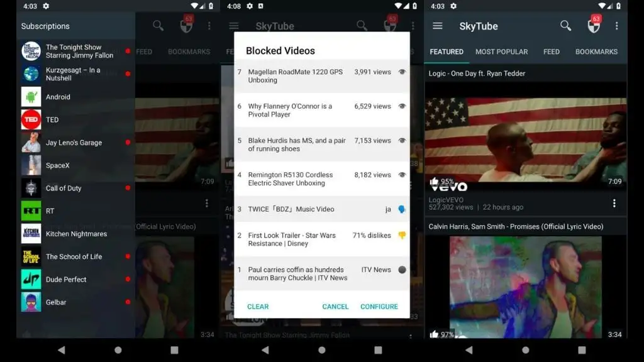Open the three-dot overflow menu in the rightmost toolbar
This screenshot has height=362, width=644.
[x=616, y=26]
